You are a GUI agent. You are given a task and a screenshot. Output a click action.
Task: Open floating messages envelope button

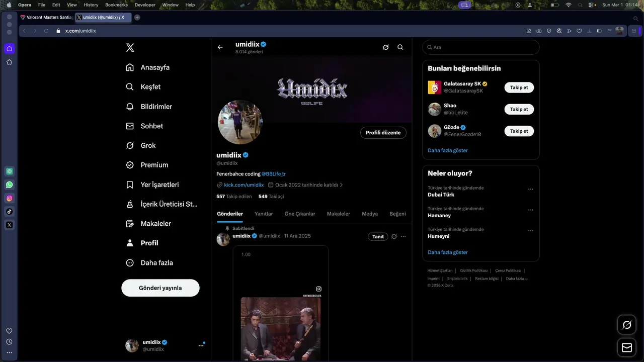[627, 347]
